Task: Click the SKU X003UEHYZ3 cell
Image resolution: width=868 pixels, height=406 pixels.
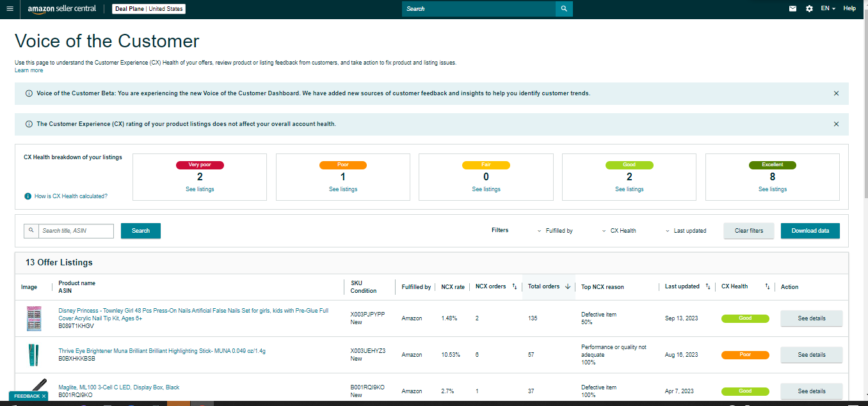Action: 368,351
